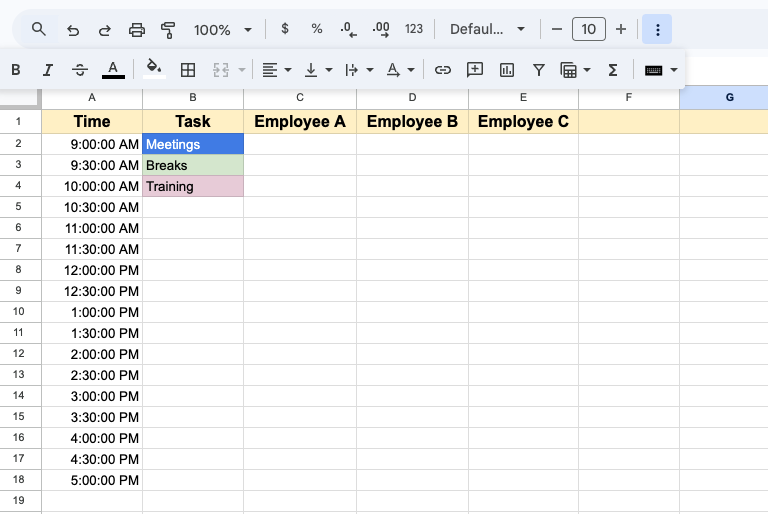Image resolution: width=768 pixels, height=514 pixels.
Task: Click the font size field showing 10
Action: pyautogui.click(x=589, y=29)
